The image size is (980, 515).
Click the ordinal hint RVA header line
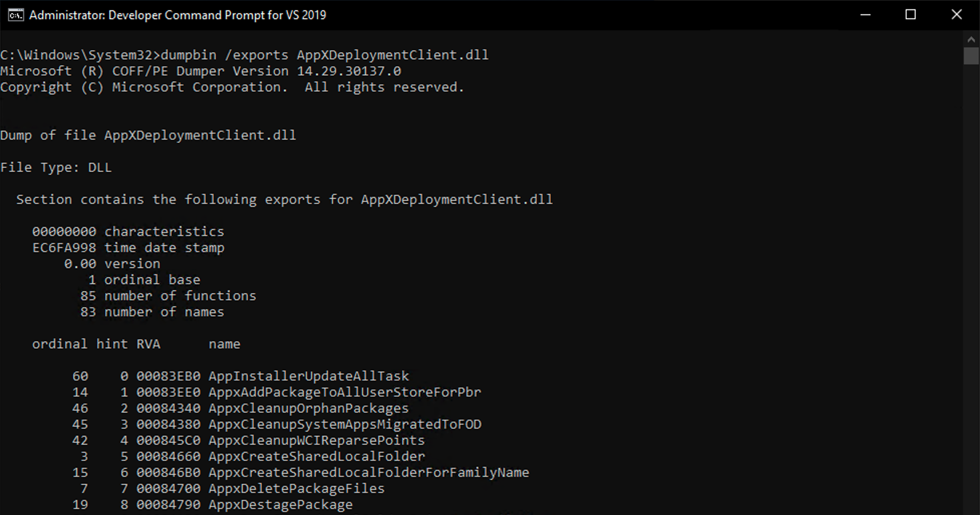(136, 344)
